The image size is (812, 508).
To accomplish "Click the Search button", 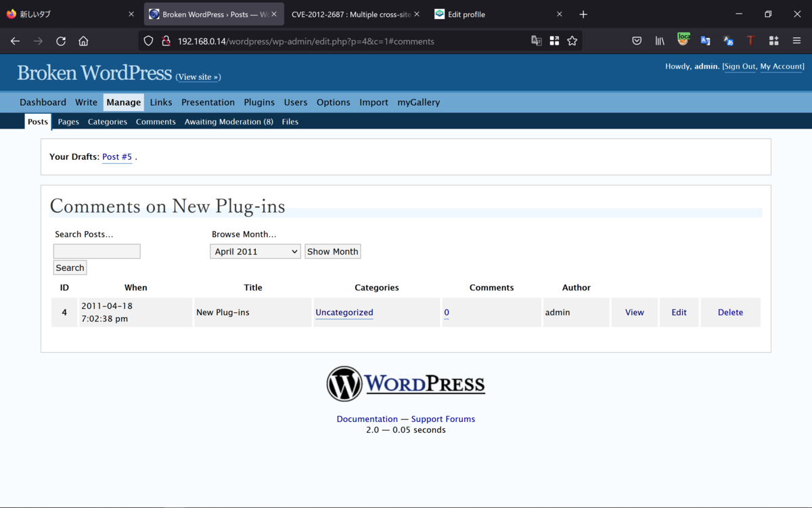I will coord(70,268).
